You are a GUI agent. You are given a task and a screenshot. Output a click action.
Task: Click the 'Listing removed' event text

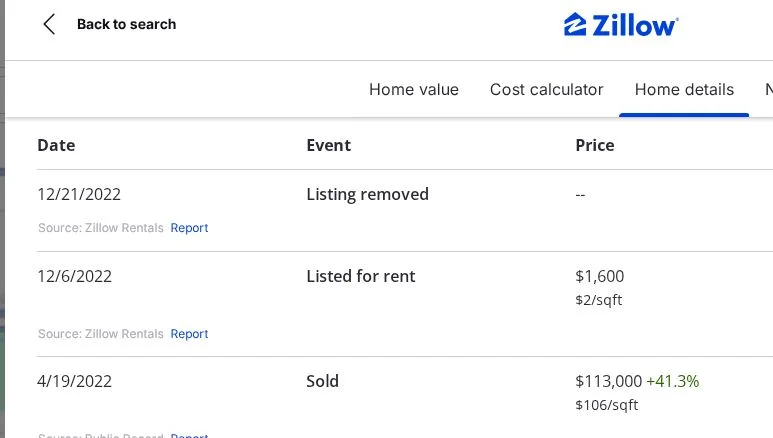[367, 194]
